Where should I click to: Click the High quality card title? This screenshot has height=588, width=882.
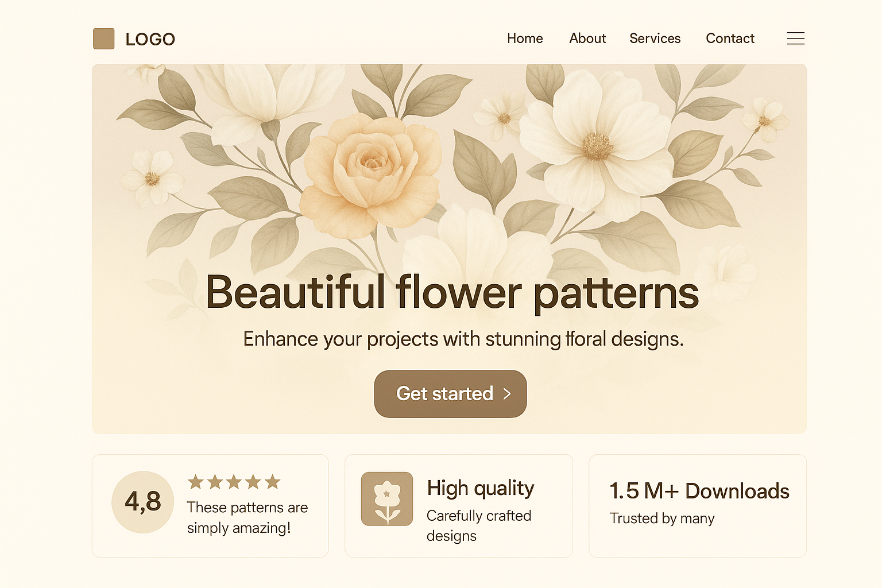[481, 488]
